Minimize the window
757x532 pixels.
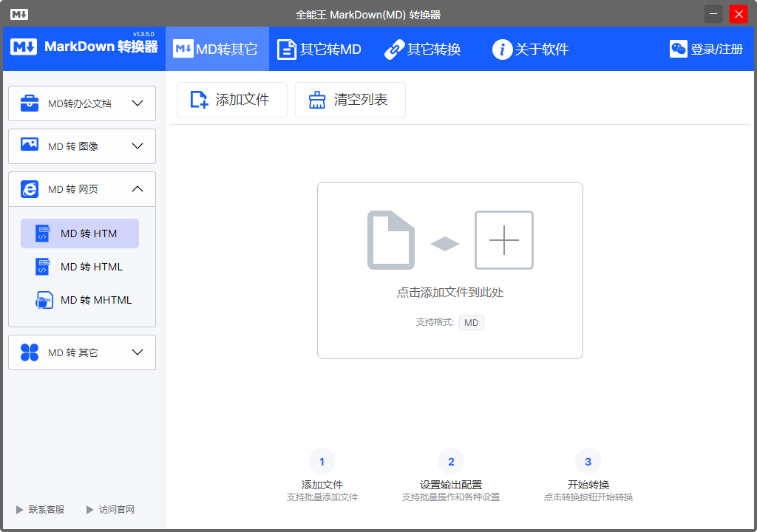click(713, 14)
